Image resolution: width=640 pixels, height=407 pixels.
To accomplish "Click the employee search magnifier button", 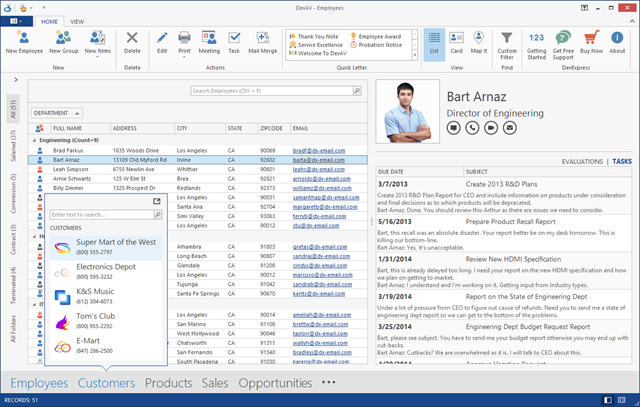I will pyautogui.click(x=357, y=91).
